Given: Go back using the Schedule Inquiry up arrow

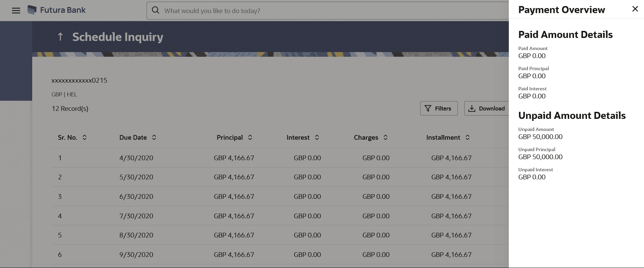Looking at the screenshot, I should pyautogui.click(x=60, y=36).
